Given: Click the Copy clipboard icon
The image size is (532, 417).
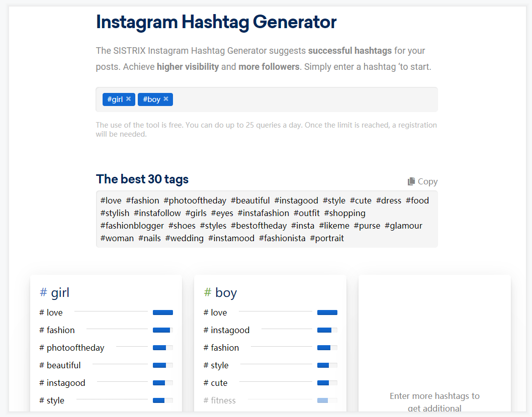Looking at the screenshot, I should 411,181.
